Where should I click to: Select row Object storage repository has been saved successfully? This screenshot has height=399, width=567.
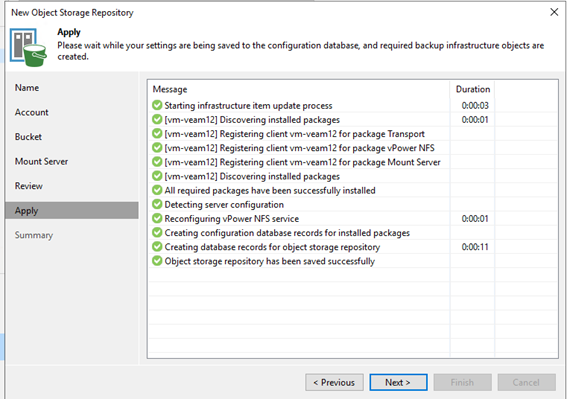(353, 260)
